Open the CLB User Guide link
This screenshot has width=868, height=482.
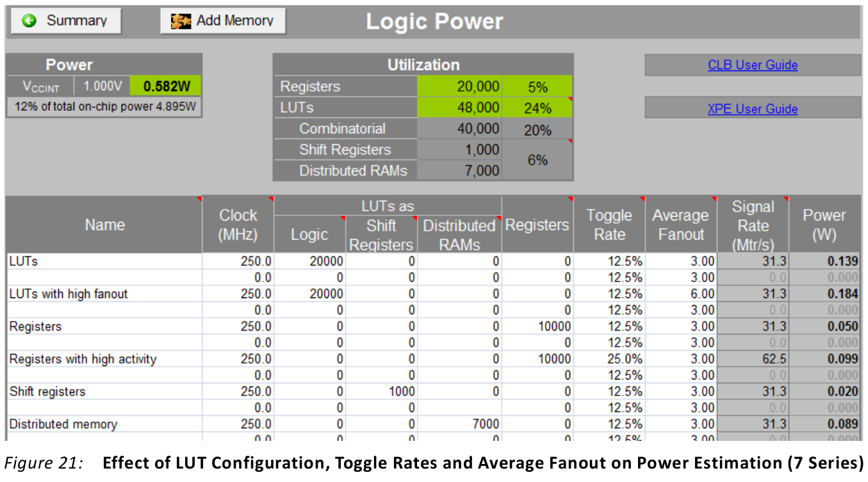click(x=752, y=65)
